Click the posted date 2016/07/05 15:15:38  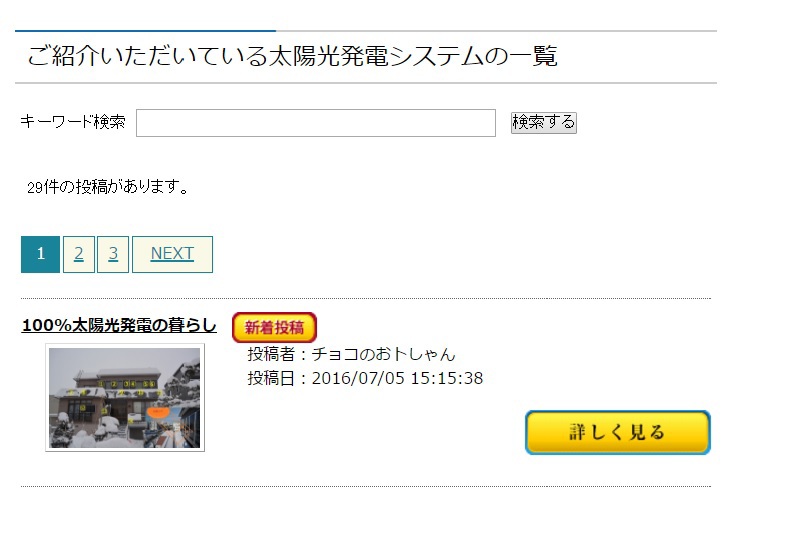click(x=397, y=378)
